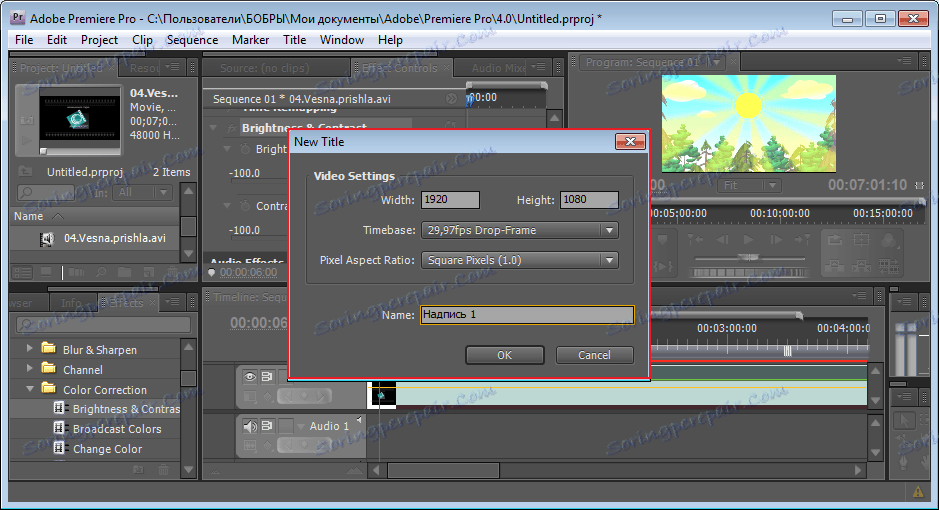Toggle the Audio 1 speaker mute icon
The width and height of the screenshot is (939, 510).
(x=250, y=426)
